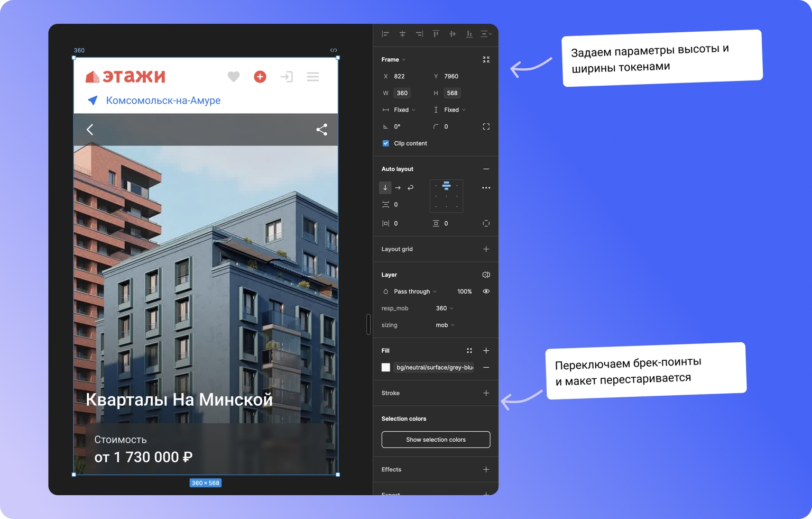812x519 pixels.
Task: Click the individual padding icon
Action: pos(486,224)
